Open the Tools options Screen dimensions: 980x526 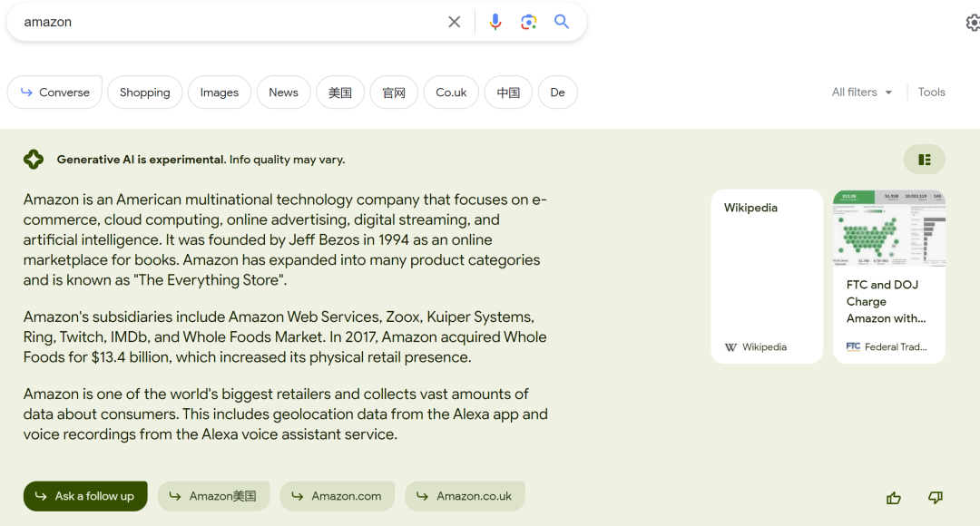(931, 93)
